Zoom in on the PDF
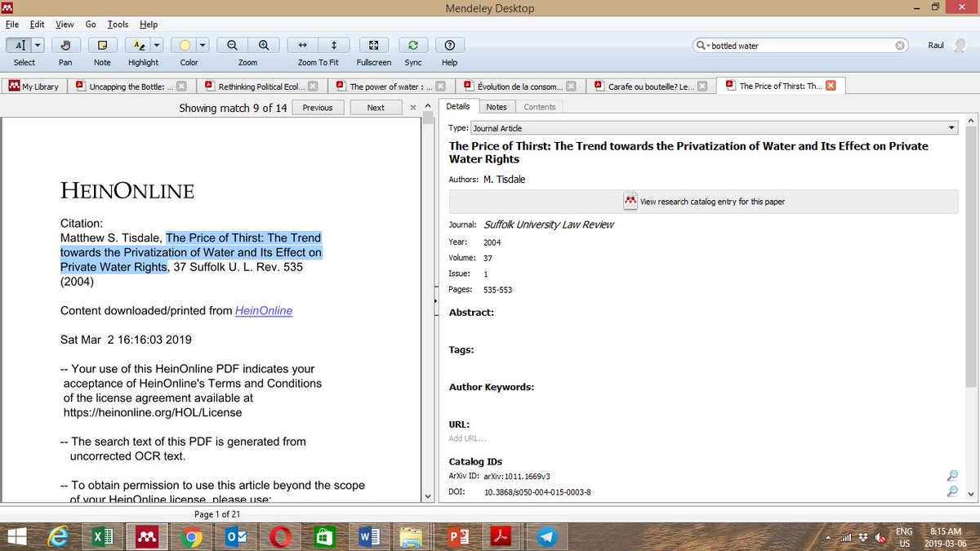Screen dimensions: 980x551 pos(263,46)
